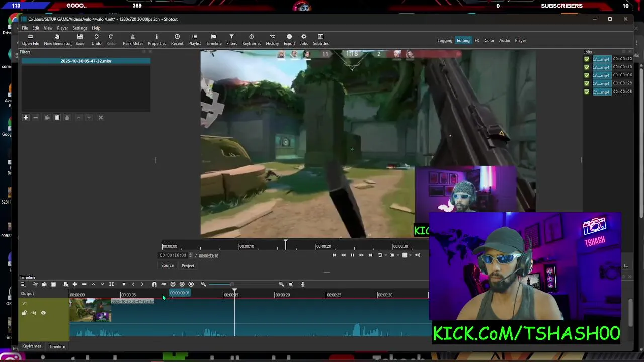Open the Recent files panel
This screenshot has width=644, height=362.
click(177, 40)
